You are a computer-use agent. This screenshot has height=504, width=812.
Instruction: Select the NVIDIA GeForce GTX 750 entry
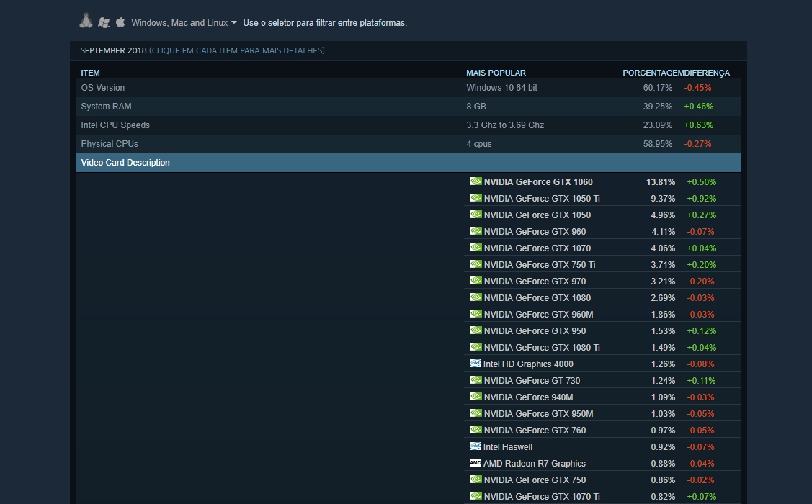535,480
